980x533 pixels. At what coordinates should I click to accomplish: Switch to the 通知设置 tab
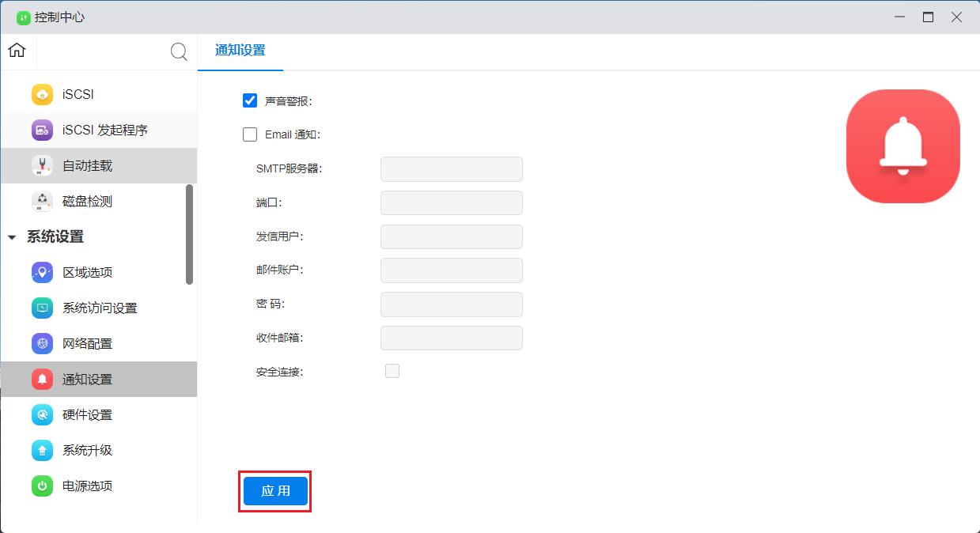pos(240,51)
